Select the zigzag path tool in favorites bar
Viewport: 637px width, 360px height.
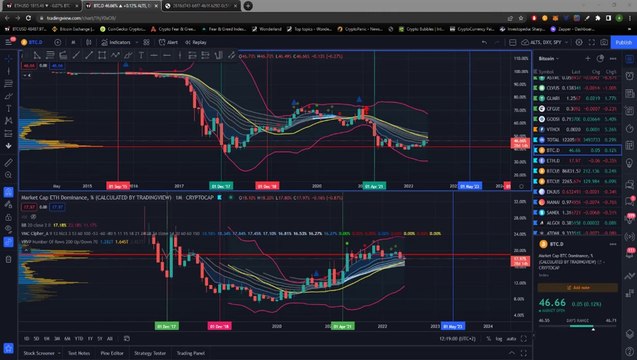[115, 55]
